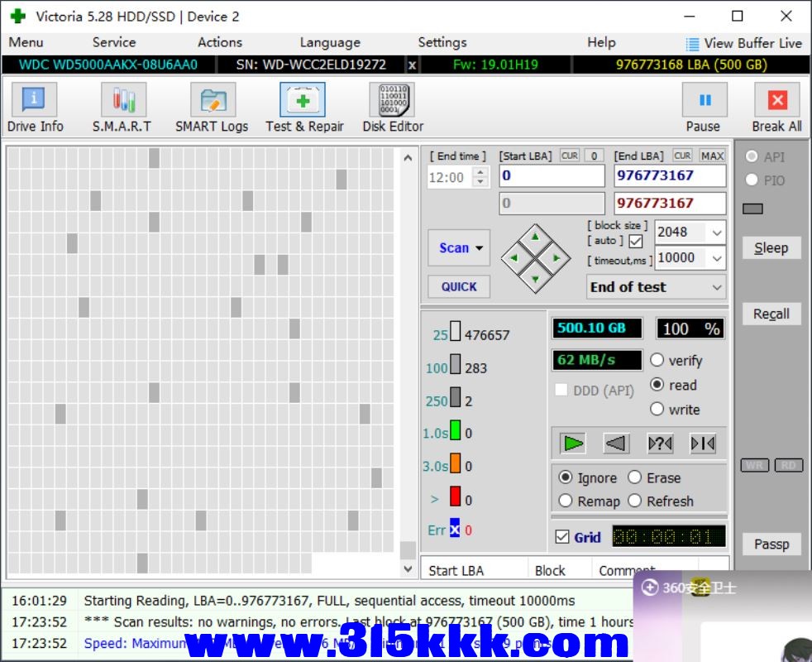This screenshot has width=812, height=662.
Task: Open the End of test dropdown
Action: 656,286
